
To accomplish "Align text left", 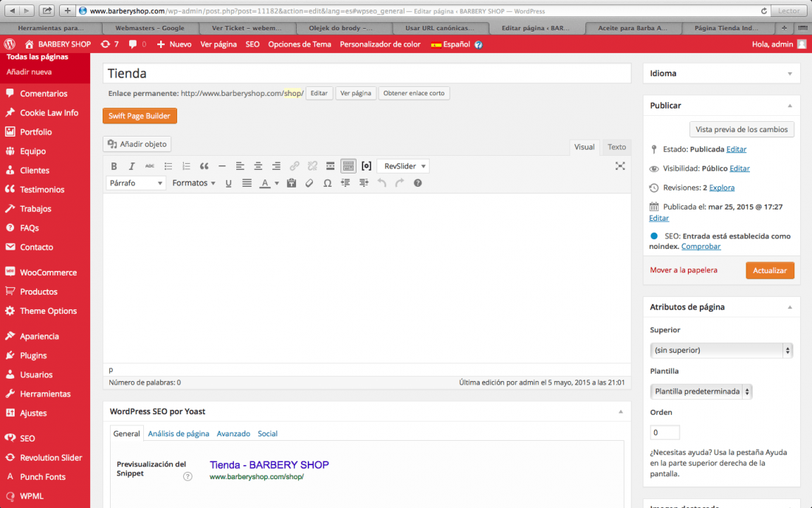I will (240, 166).
